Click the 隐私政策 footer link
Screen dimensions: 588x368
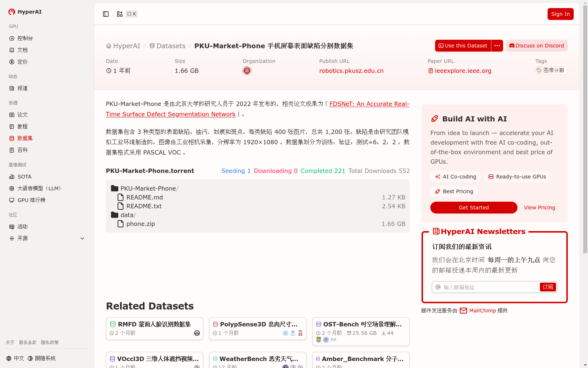pyautogui.click(x=50, y=343)
